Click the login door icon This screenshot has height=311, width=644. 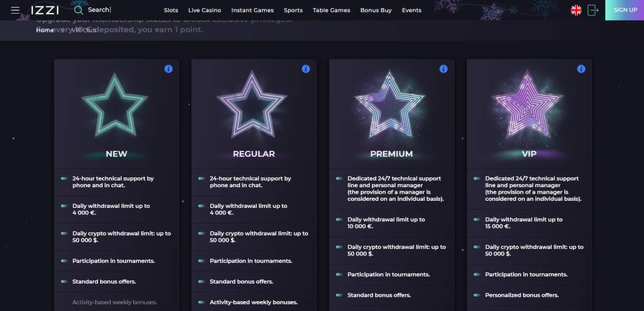click(x=593, y=10)
